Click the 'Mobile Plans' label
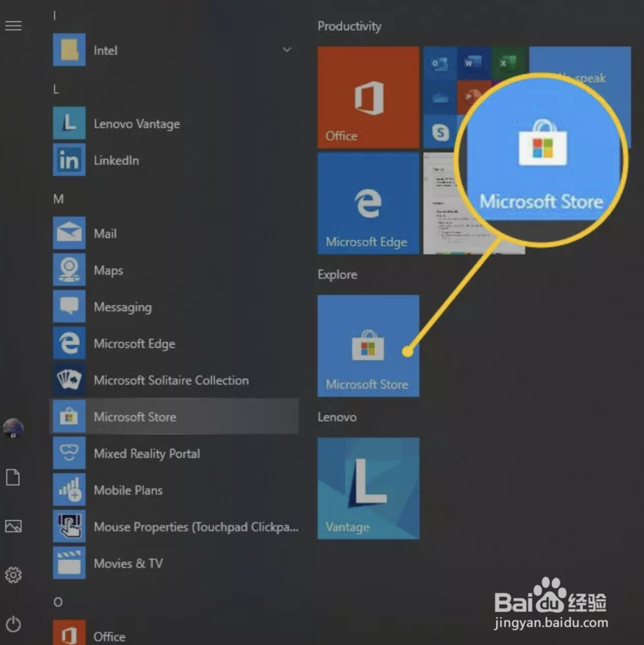 pyautogui.click(x=128, y=490)
